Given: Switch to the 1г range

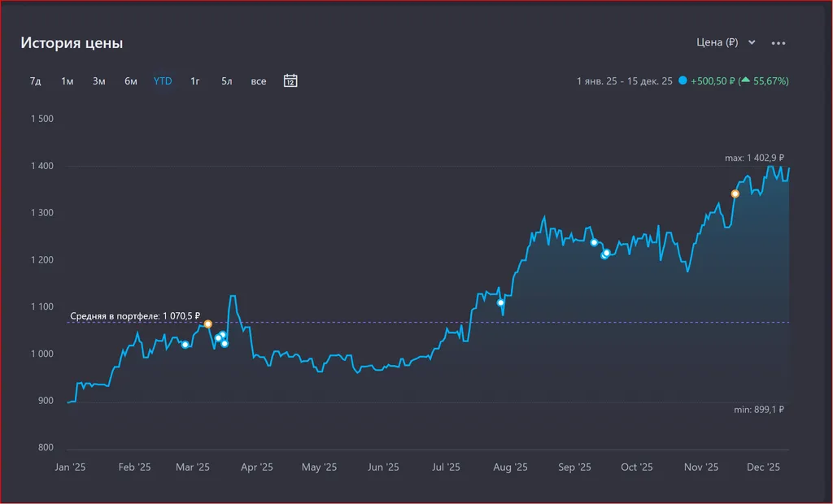Looking at the screenshot, I should coord(195,81).
